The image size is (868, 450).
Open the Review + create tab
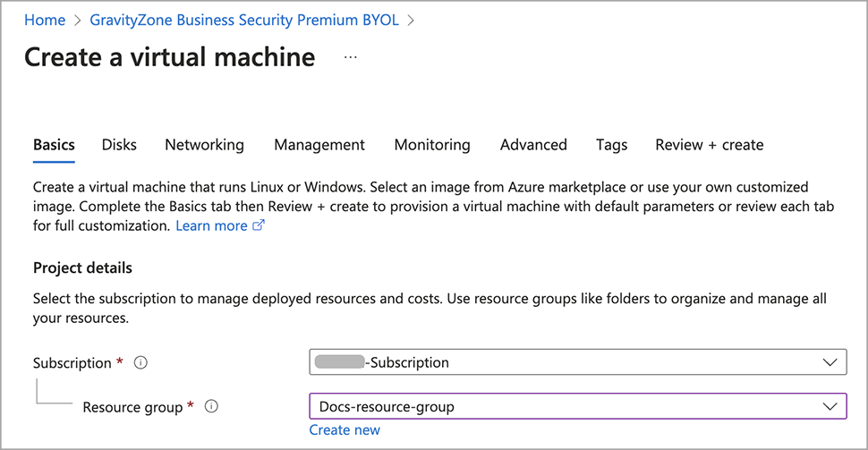pos(709,145)
